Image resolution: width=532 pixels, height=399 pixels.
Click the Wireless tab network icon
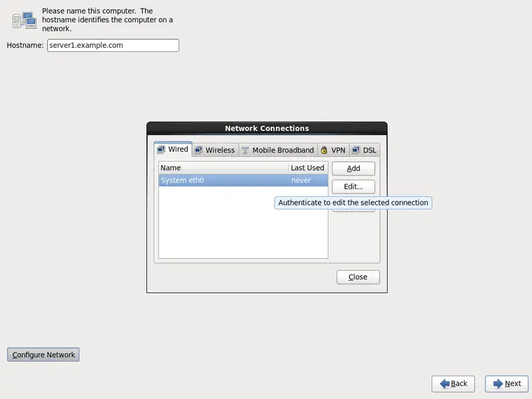click(x=199, y=150)
